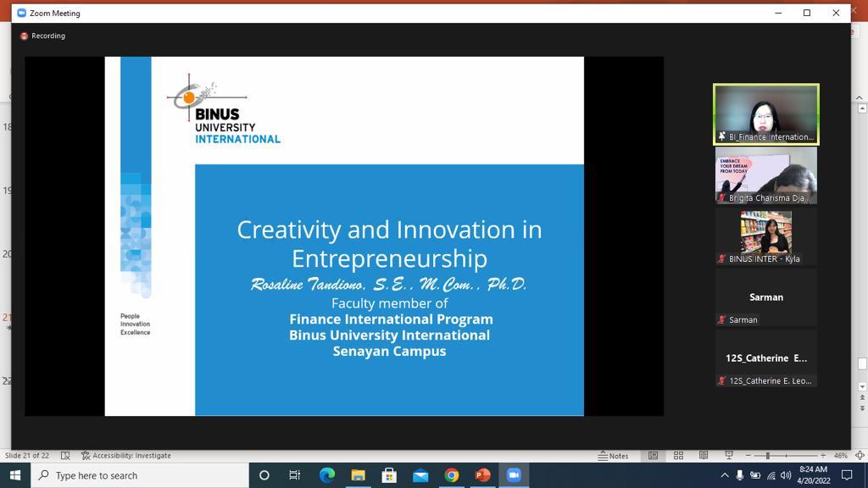868x488 pixels.
Task: Click the Windows search box
Action: point(140,475)
